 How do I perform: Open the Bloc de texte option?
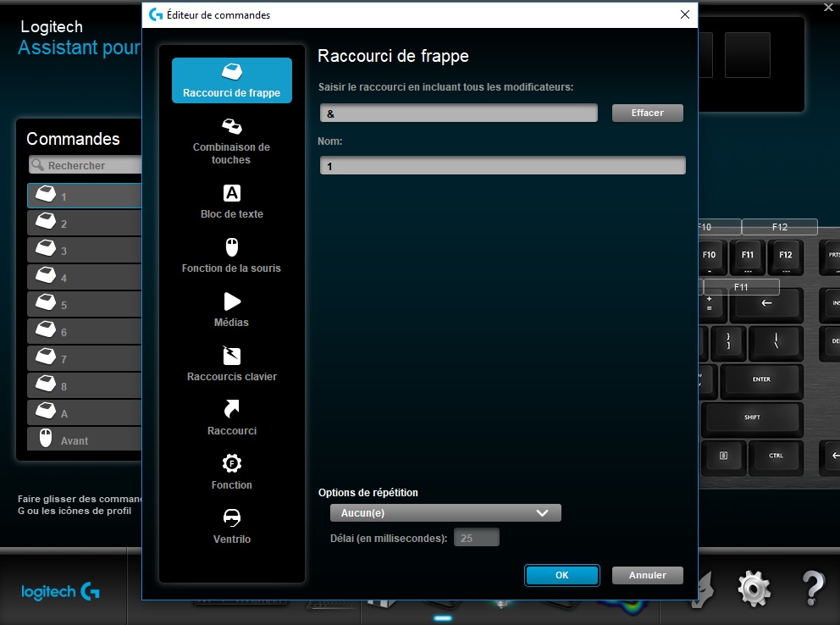[x=231, y=202]
